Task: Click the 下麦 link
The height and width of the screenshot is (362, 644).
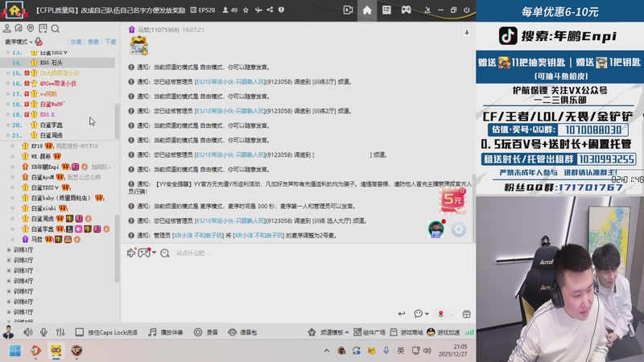Action: 110,42
